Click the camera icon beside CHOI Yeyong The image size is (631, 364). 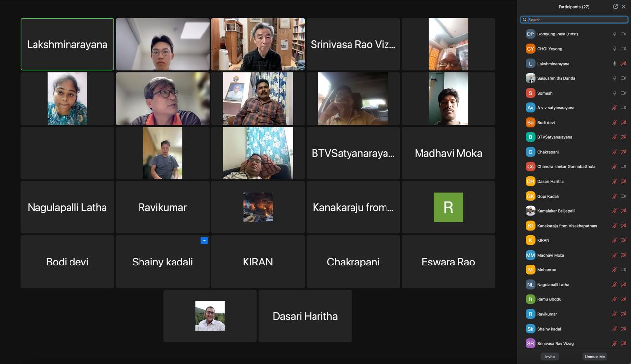click(x=623, y=49)
